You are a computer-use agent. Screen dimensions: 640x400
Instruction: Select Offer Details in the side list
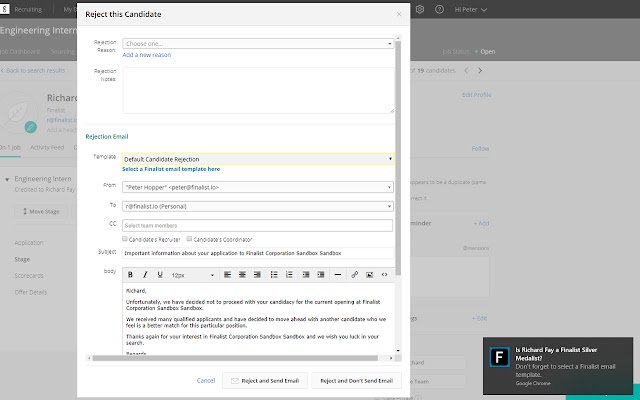click(31, 292)
